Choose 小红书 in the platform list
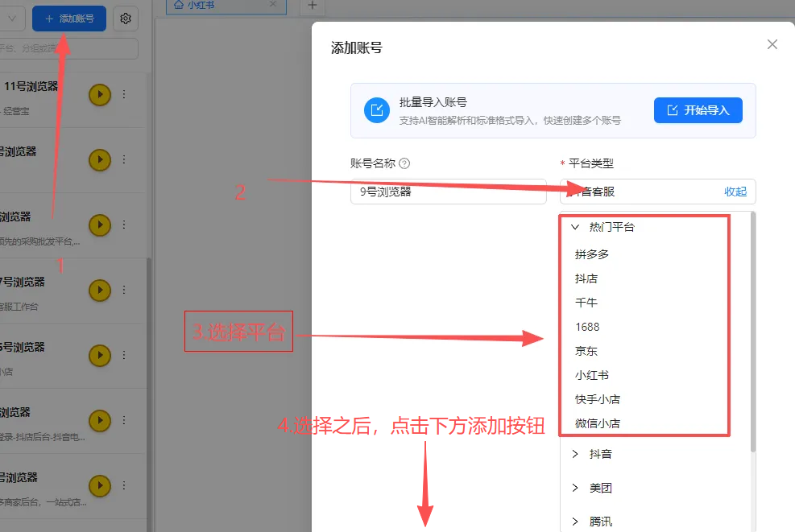This screenshot has width=795, height=532. [x=592, y=375]
